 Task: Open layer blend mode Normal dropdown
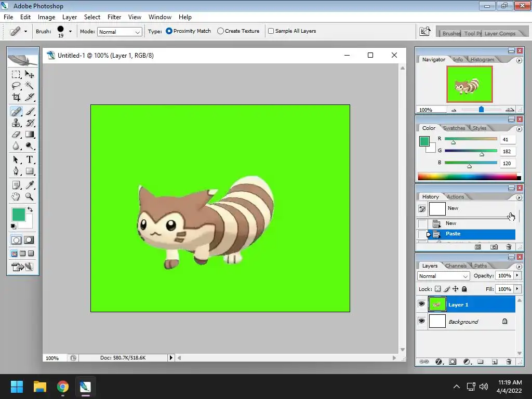coord(444,276)
